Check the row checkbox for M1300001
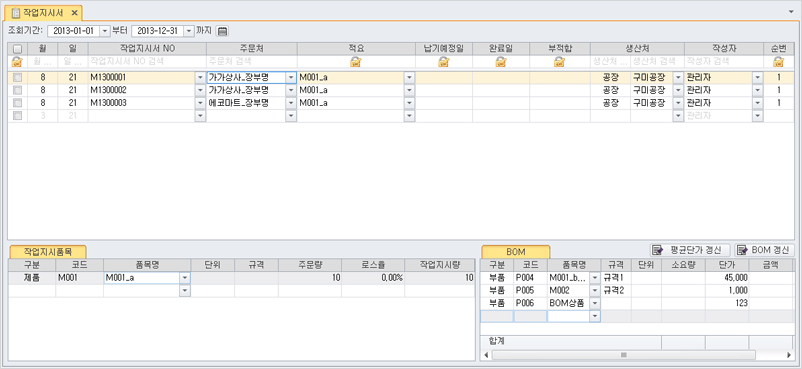 [17, 78]
